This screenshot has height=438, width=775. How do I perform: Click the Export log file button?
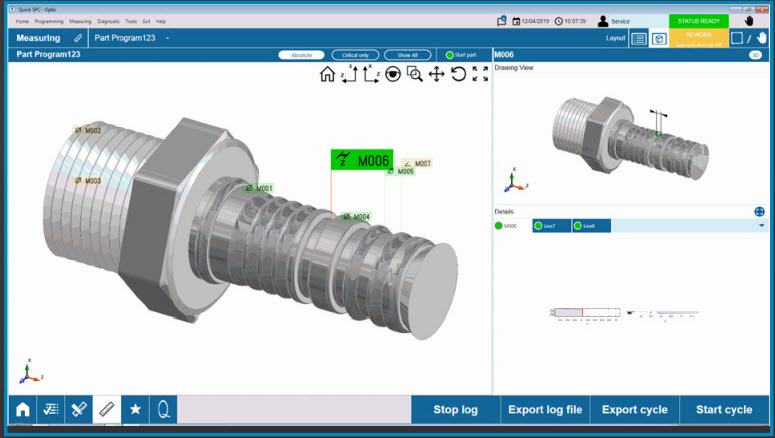click(545, 409)
